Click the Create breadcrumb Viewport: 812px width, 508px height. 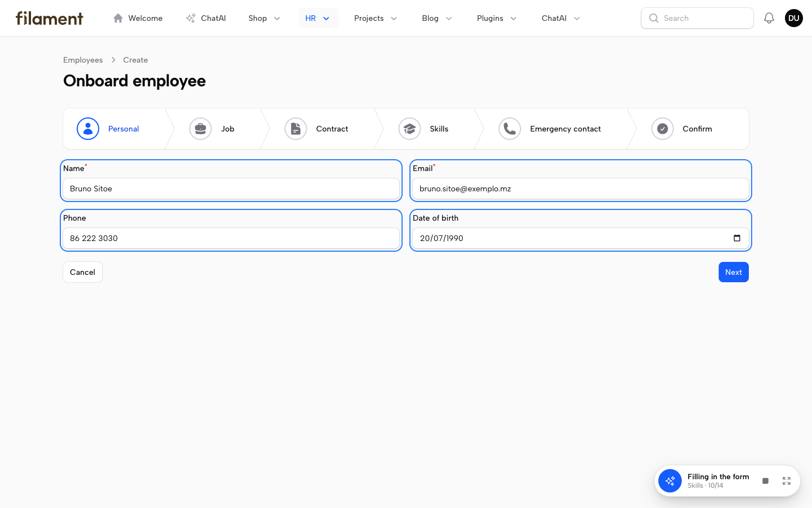click(x=135, y=60)
